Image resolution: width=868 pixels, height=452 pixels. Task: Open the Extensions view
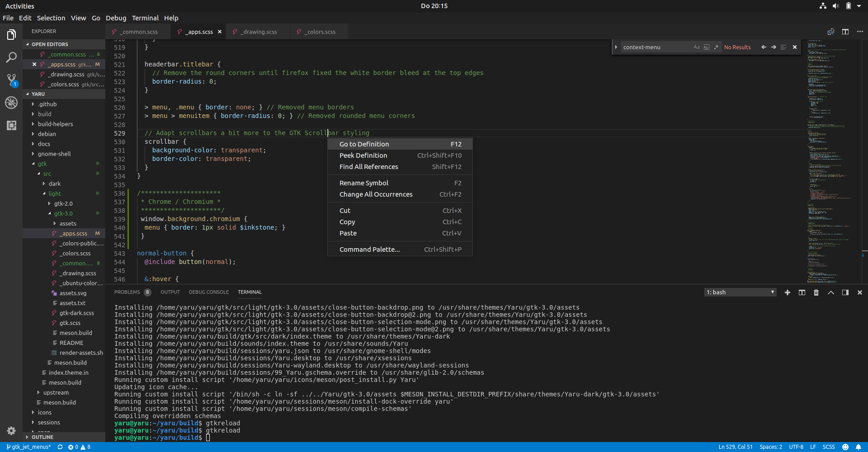click(11, 125)
